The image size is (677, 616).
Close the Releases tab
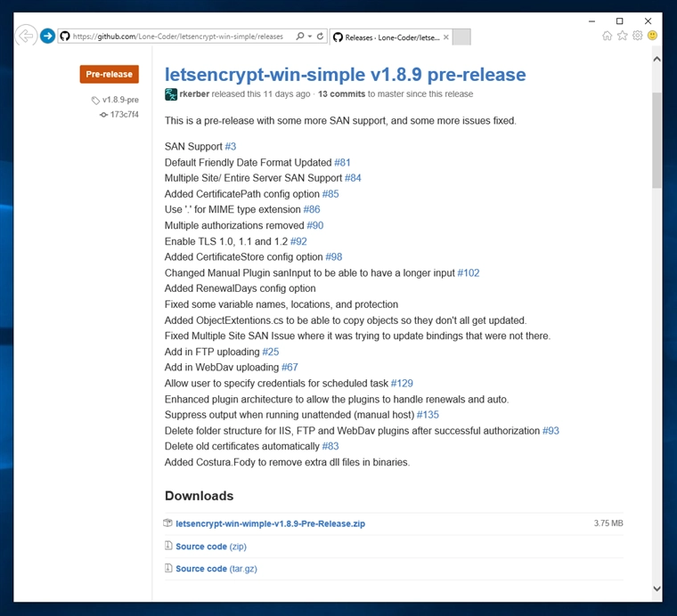[446, 37]
